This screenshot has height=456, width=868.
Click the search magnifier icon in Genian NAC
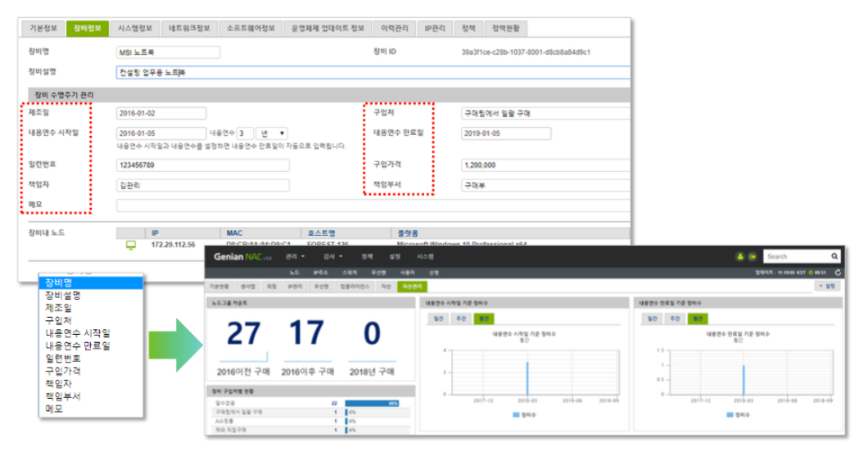pos(834,256)
